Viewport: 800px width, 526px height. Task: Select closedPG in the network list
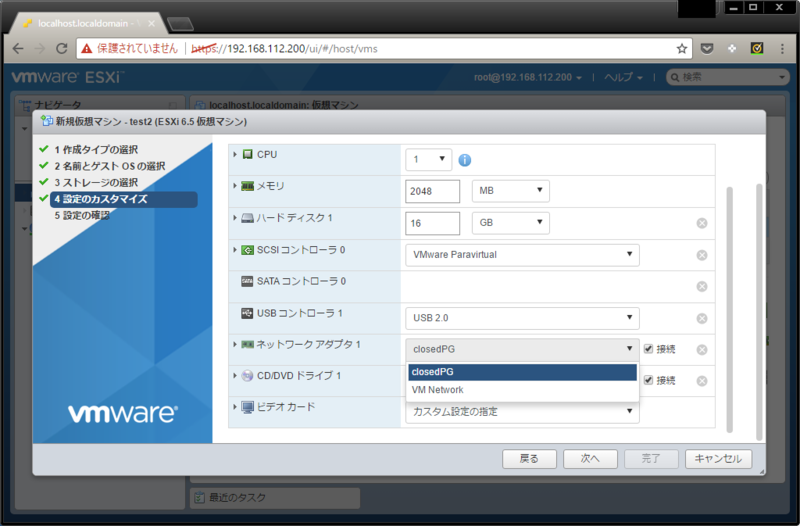pyautogui.click(x=522, y=372)
